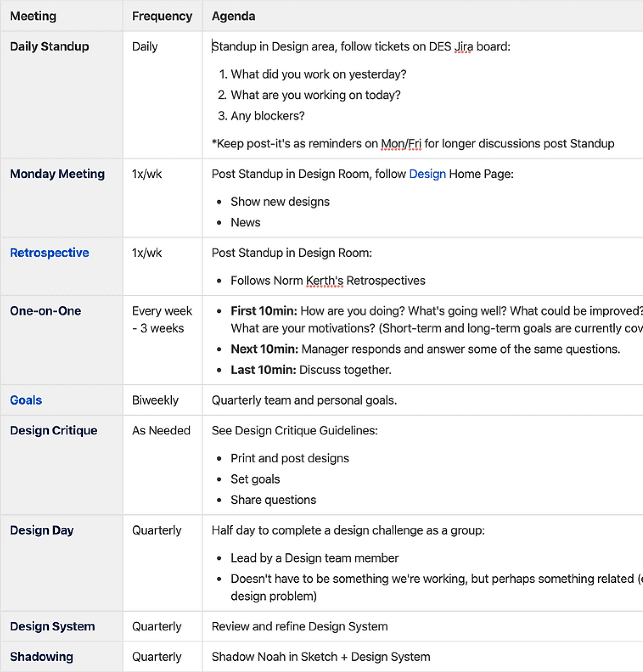Open the Retrospective meeting link
The width and height of the screenshot is (643, 672).
pos(49,253)
